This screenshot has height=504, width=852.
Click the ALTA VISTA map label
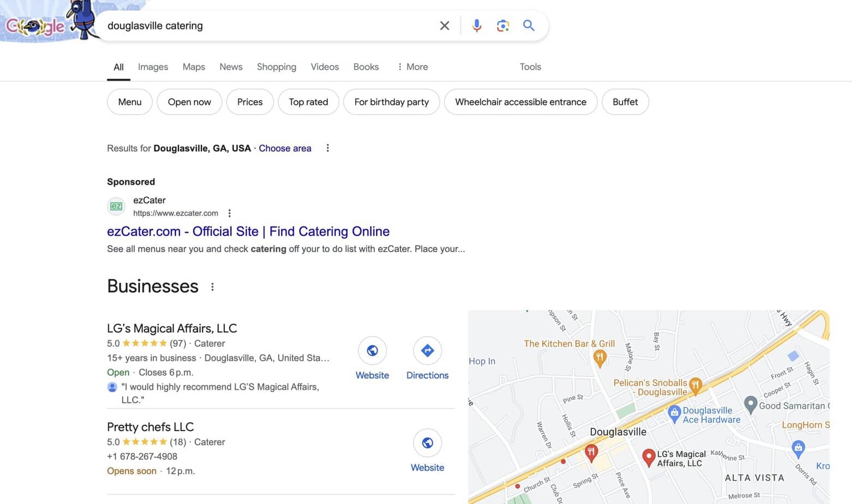tap(754, 478)
